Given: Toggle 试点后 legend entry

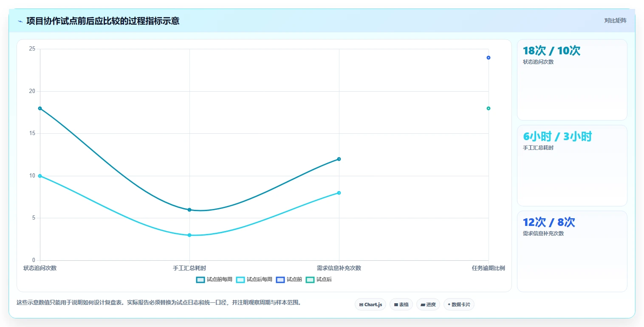Looking at the screenshot, I should coord(319,279).
